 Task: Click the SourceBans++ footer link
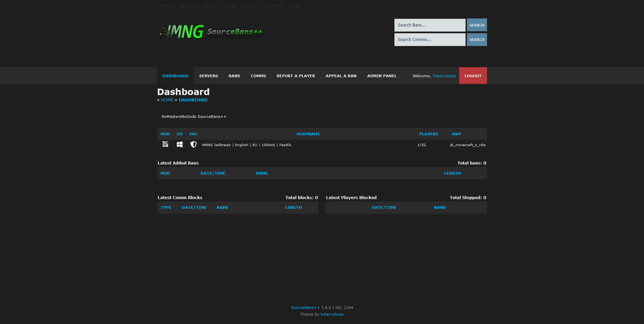coord(306,308)
